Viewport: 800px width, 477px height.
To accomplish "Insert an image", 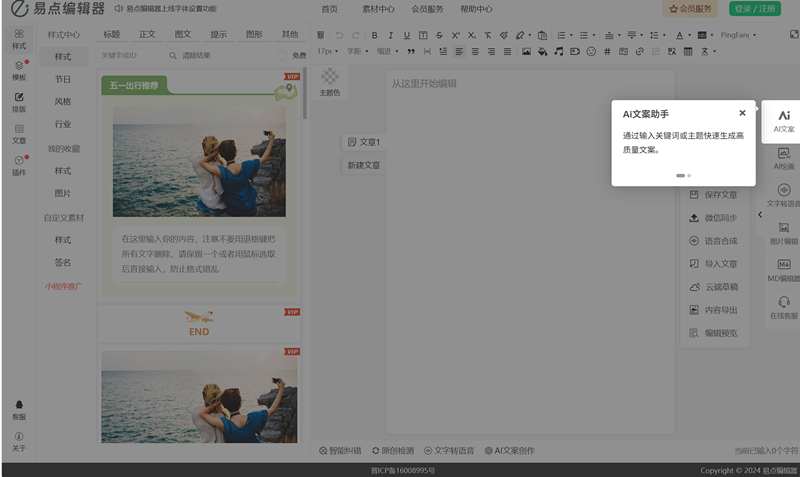I will (526, 52).
